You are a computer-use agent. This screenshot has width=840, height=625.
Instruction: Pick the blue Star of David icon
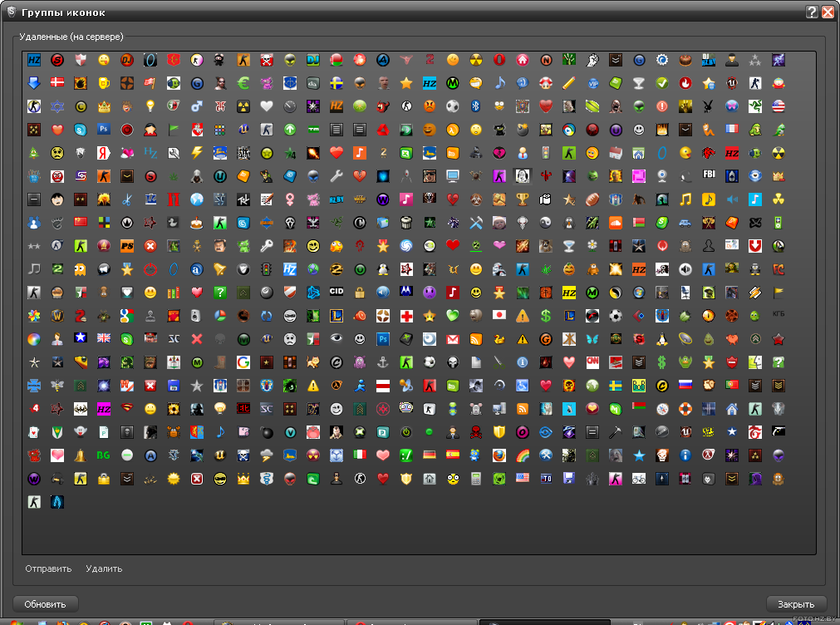point(57,106)
